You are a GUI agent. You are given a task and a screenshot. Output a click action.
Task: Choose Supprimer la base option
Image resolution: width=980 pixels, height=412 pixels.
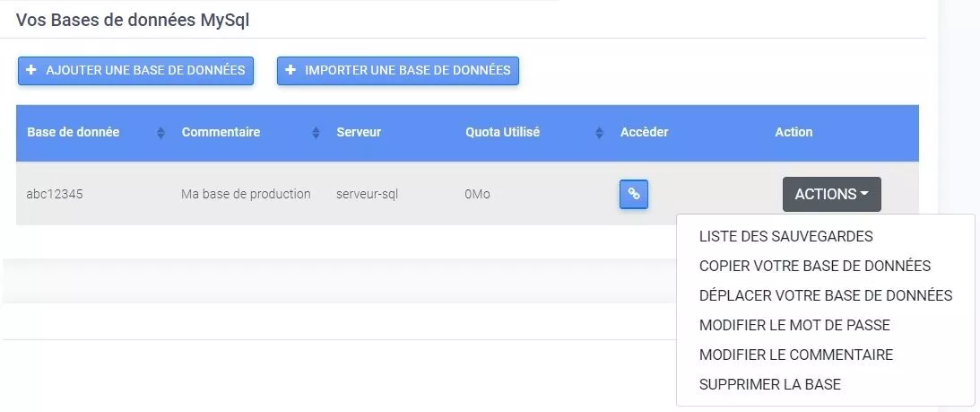(x=770, y=384)
